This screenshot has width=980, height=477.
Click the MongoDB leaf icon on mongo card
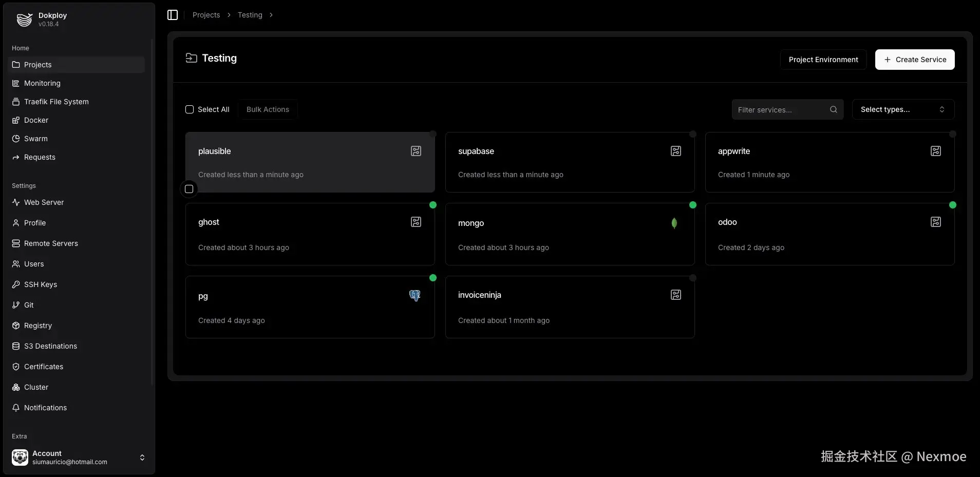[x=674, y=223]
